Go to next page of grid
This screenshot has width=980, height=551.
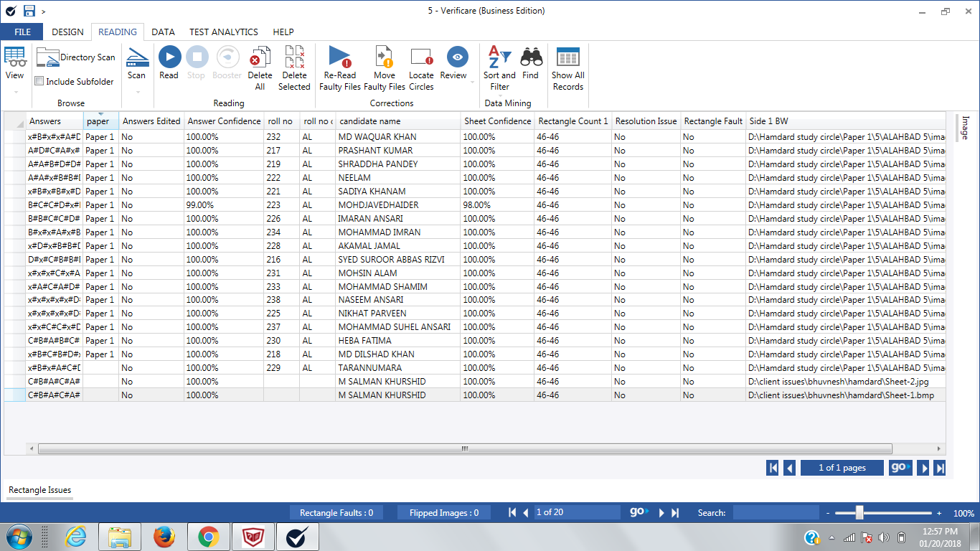(924, 468)
